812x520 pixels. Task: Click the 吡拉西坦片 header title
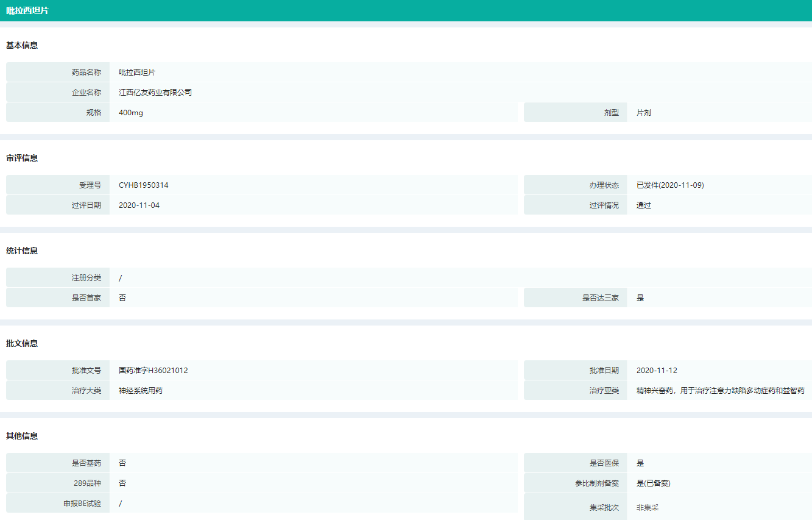click(27, 11)
